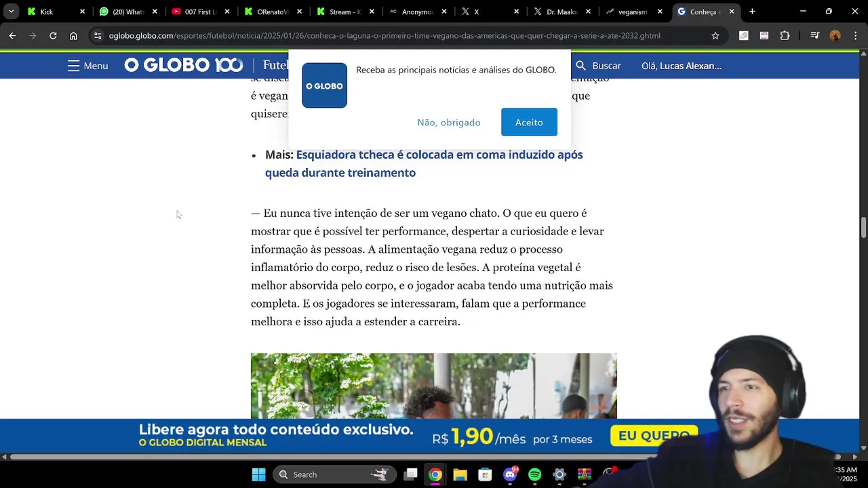
Task: Click the browser forward arrow
Action: pos(33,35)
